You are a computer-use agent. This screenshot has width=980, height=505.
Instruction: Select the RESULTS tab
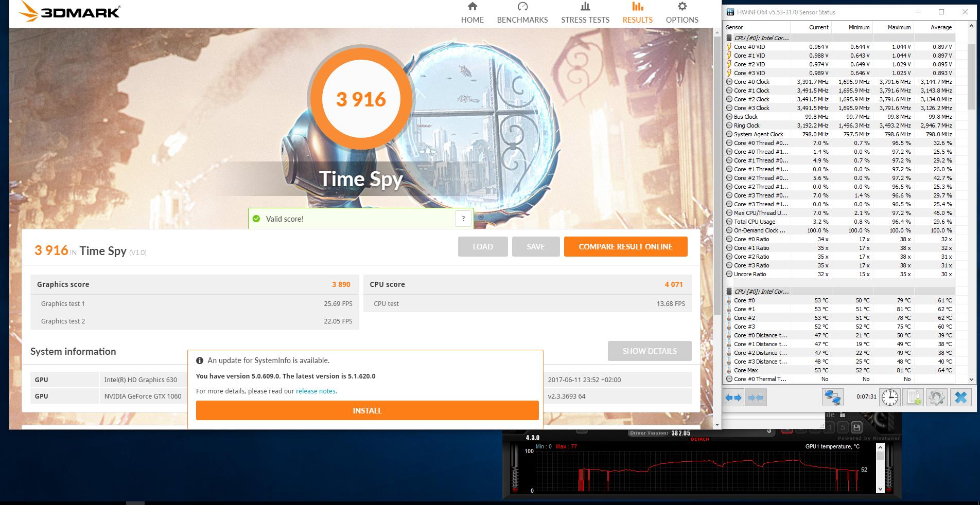(x=637, y=13)
